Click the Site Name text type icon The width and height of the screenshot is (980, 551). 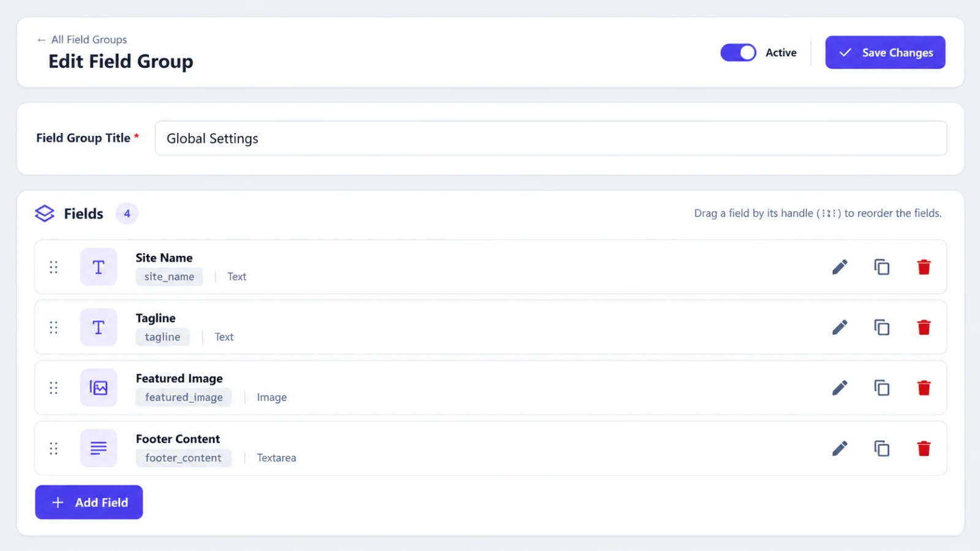98,267
